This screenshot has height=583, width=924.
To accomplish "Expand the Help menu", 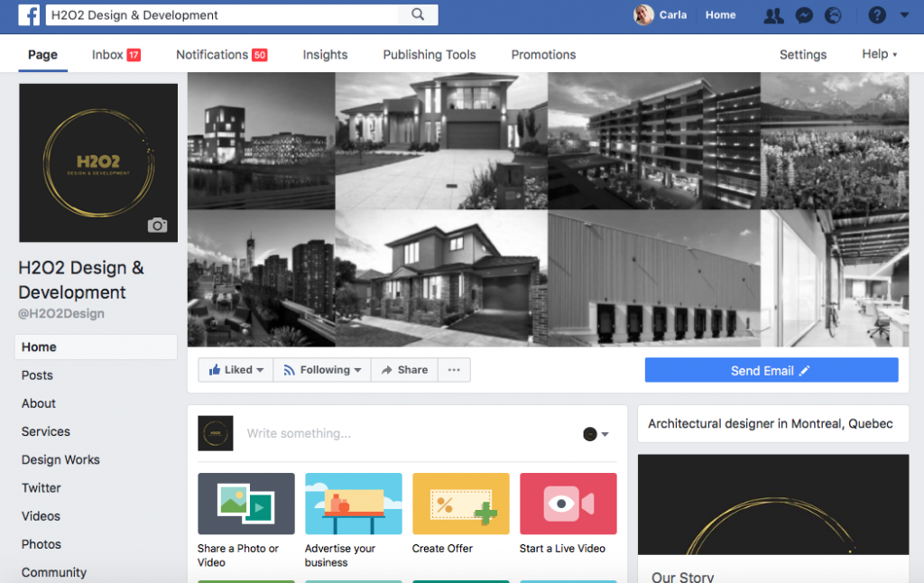I will coord(879,54).
